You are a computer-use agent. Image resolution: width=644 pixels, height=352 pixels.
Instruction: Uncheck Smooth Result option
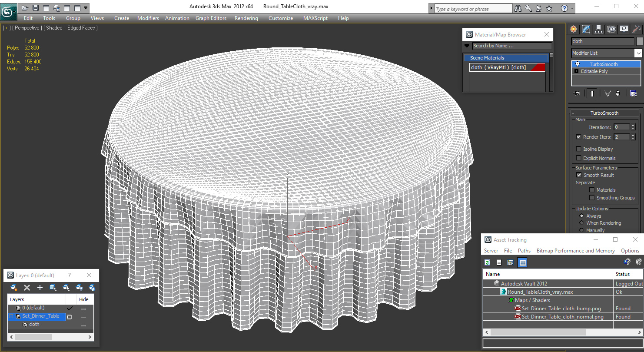[579, 175]
